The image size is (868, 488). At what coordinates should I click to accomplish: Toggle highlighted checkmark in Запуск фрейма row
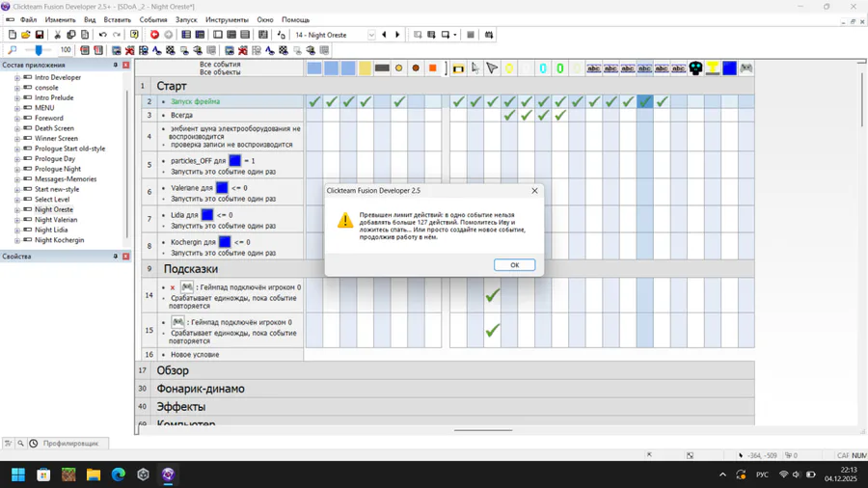[645, 101]
